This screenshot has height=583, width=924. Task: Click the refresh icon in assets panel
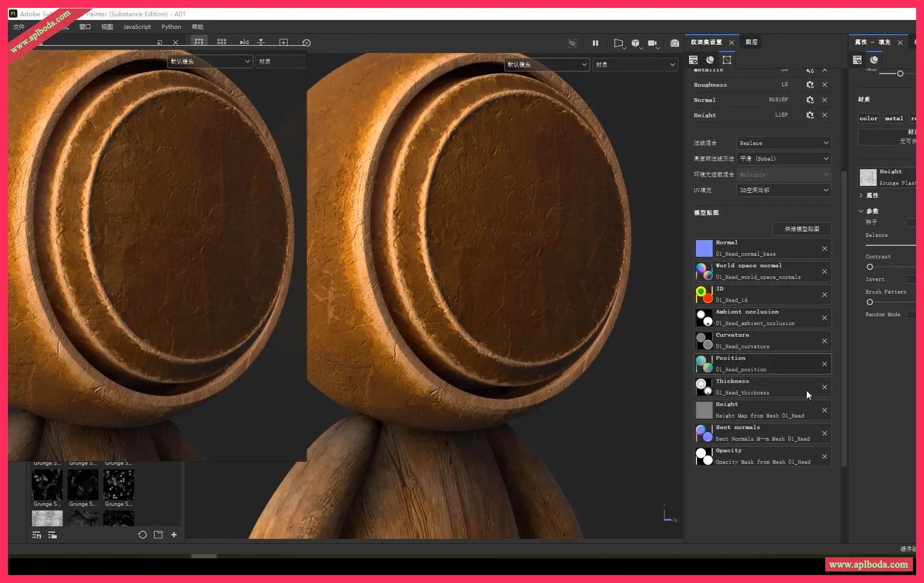[x=142, y=535]
